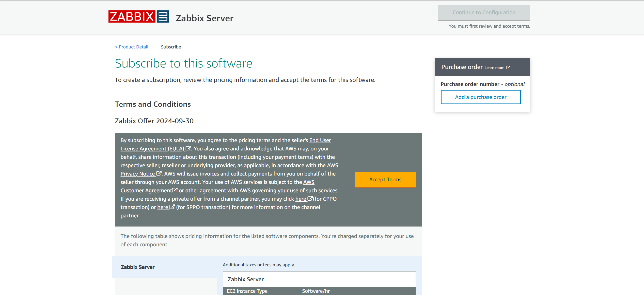Screen dimensions: 644x295
Task: Open the CPPO transaction here link
Action: [x=301, y=199]
